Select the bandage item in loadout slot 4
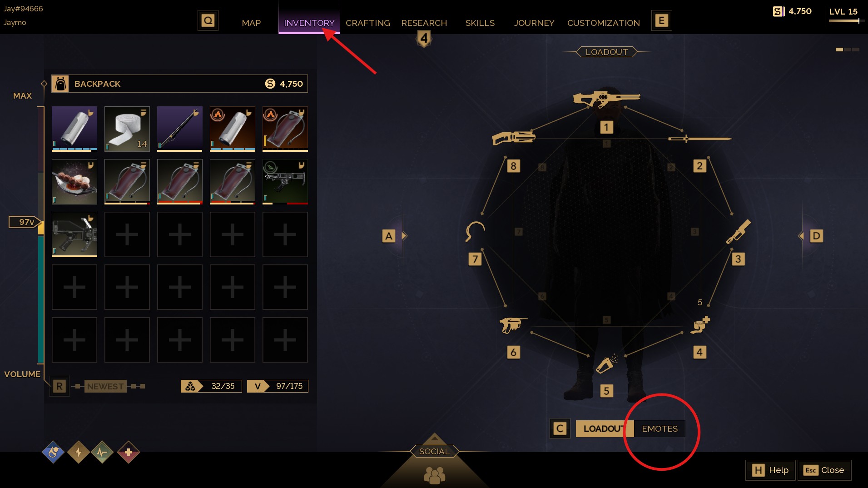The width and height of the screenshot is (868, 488). tap(699, 325)
